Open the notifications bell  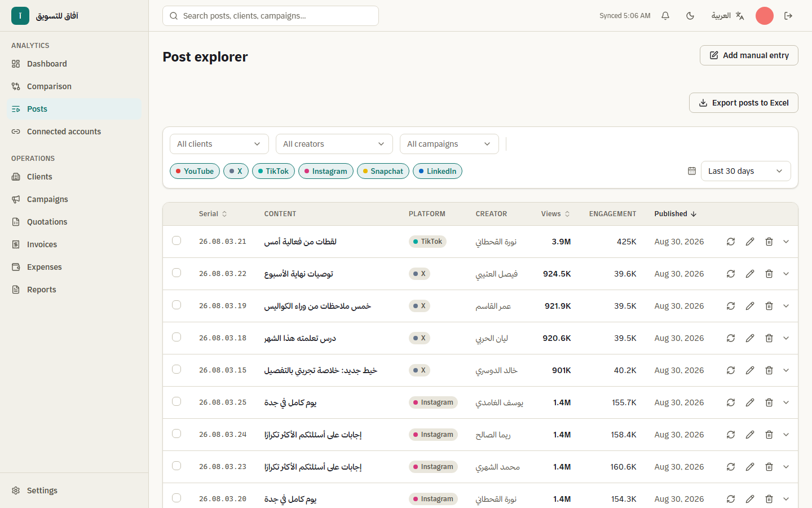pyautogui.click(x=665, y=16)
